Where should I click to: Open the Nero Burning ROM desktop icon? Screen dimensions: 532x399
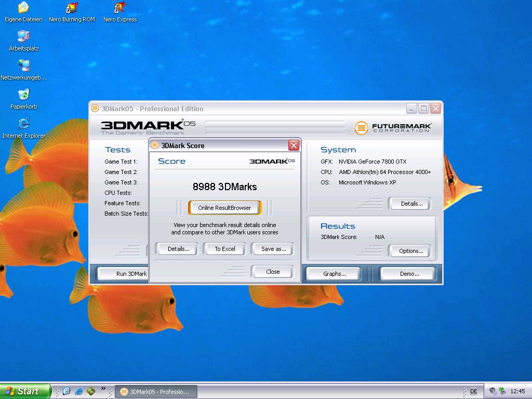point(72,11)
